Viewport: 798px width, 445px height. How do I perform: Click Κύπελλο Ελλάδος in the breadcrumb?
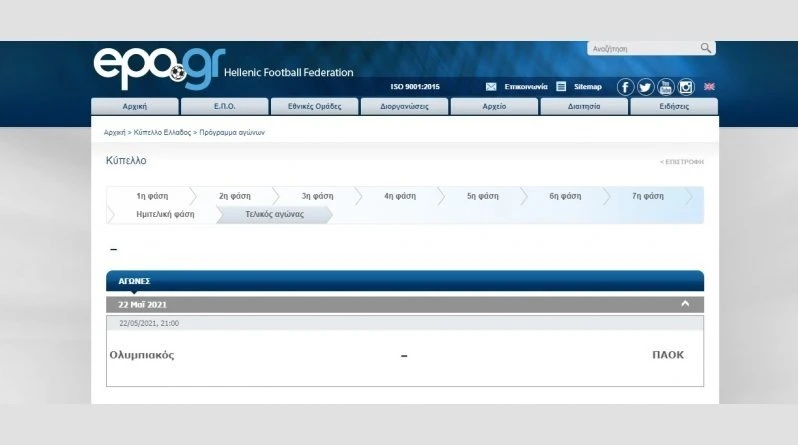pyautogui.click(x=161, y=132)
